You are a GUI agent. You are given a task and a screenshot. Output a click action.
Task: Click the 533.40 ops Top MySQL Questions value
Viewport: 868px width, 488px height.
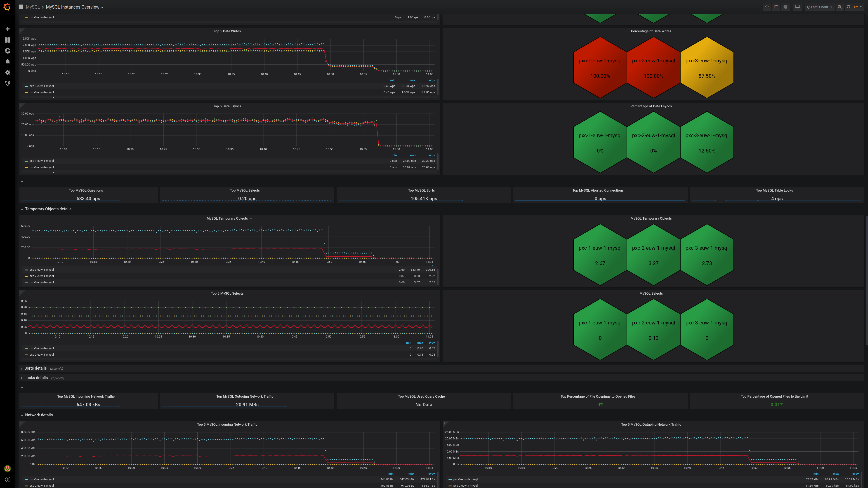[x=88, y=198]
